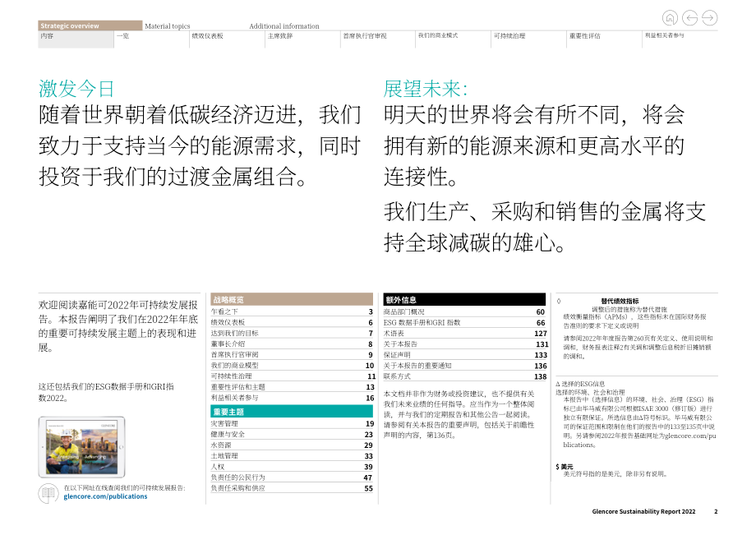Click the 额外信息 section header
Screen dimensions: 756x535
click(x=464, y=299)
